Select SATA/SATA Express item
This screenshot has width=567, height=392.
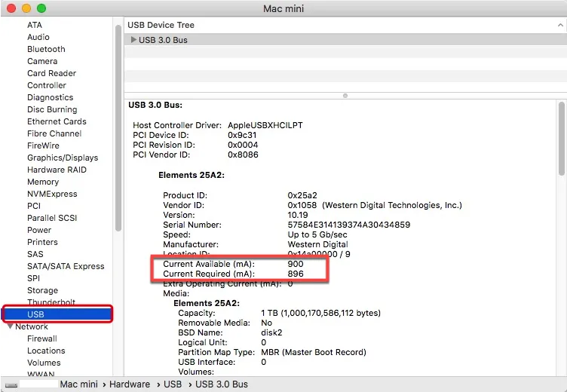66,266
